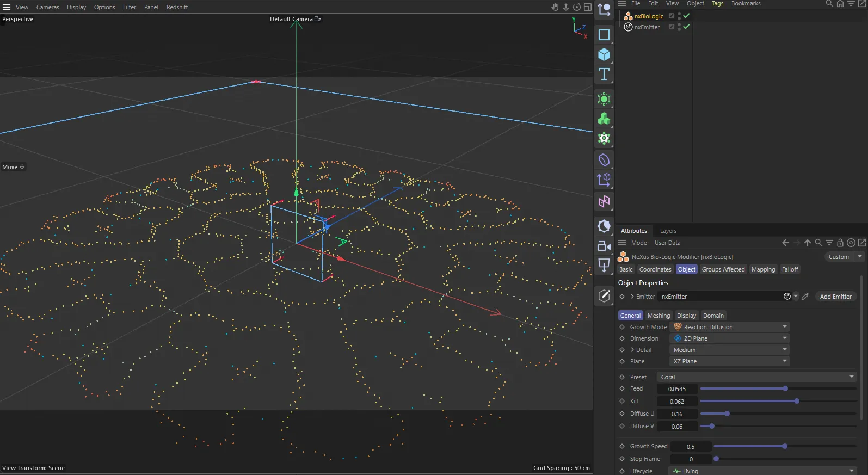This screenshot has width=868, height=475.
Task: Toggle the nxBioLogic green enable checkmark
Action: coord(687,16)
